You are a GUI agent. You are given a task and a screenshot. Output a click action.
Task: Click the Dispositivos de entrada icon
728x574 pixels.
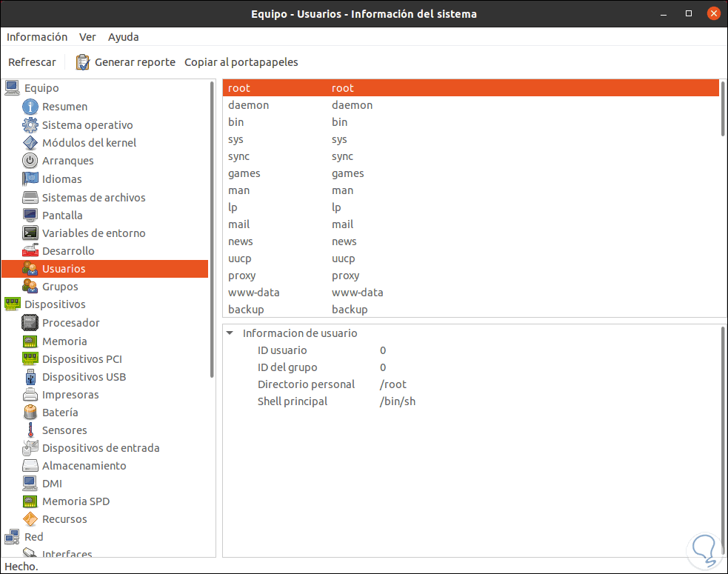[30, 448]
